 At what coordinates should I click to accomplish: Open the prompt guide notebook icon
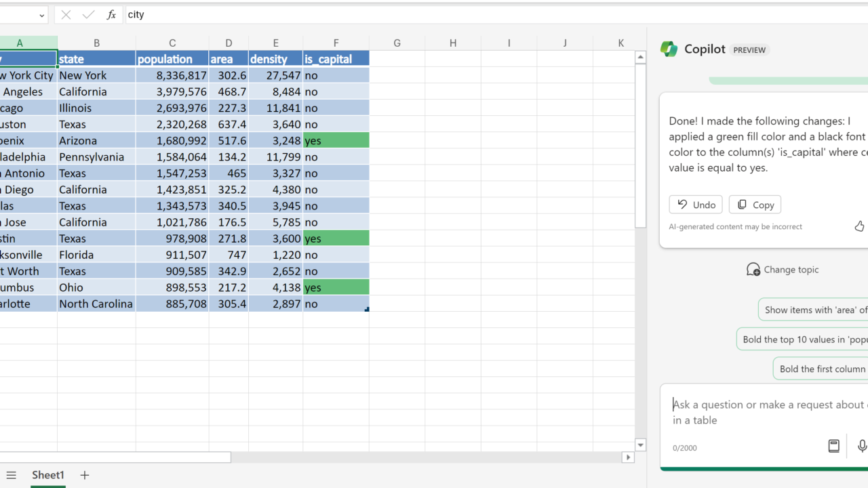pos(833,445)
